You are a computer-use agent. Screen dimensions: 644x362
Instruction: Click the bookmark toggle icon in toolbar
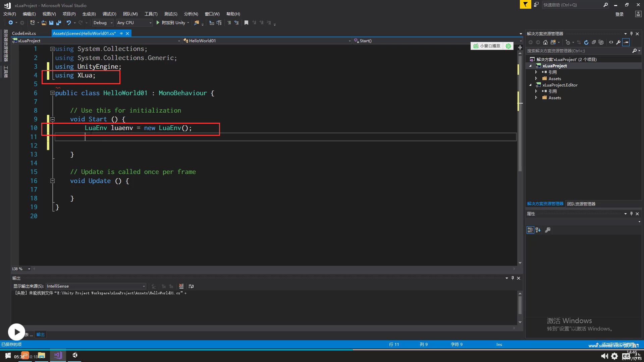[x=246, y=23]
